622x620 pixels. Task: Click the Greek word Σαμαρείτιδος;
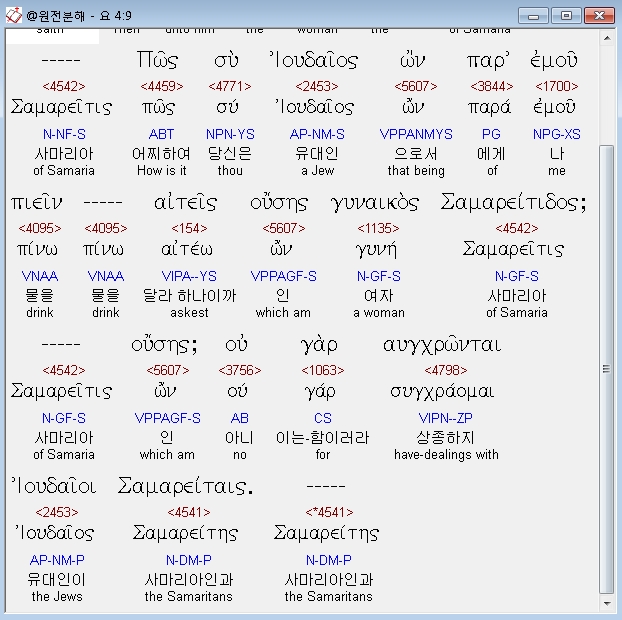click(x=513, y=202)
